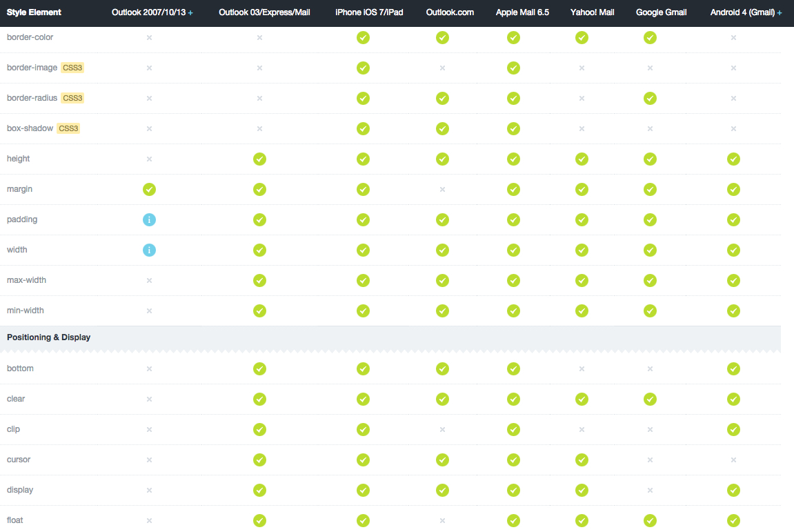Click the height row label
Viewport: 794px width, 532px height.
click(x=18, y=159)
